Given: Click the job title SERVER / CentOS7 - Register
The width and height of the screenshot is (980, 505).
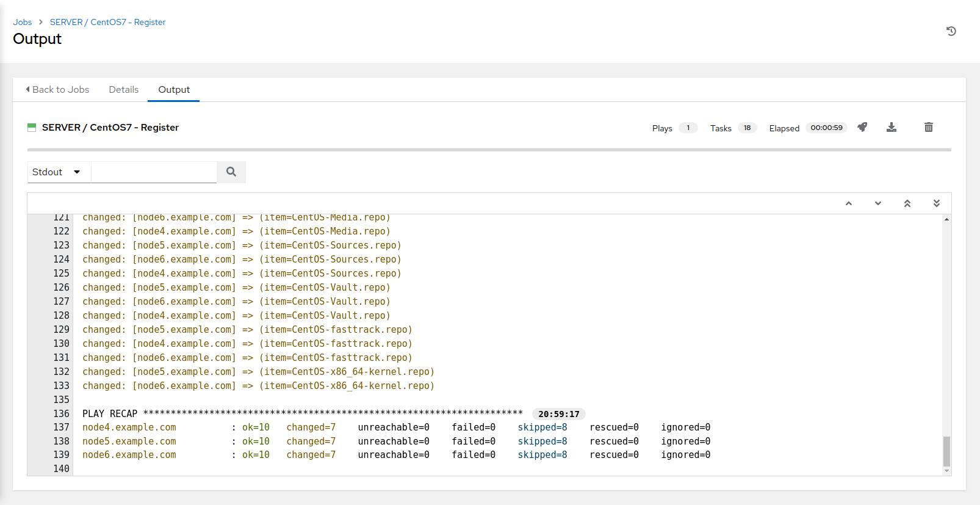Looking at the screenshot, I should (110, 127).
